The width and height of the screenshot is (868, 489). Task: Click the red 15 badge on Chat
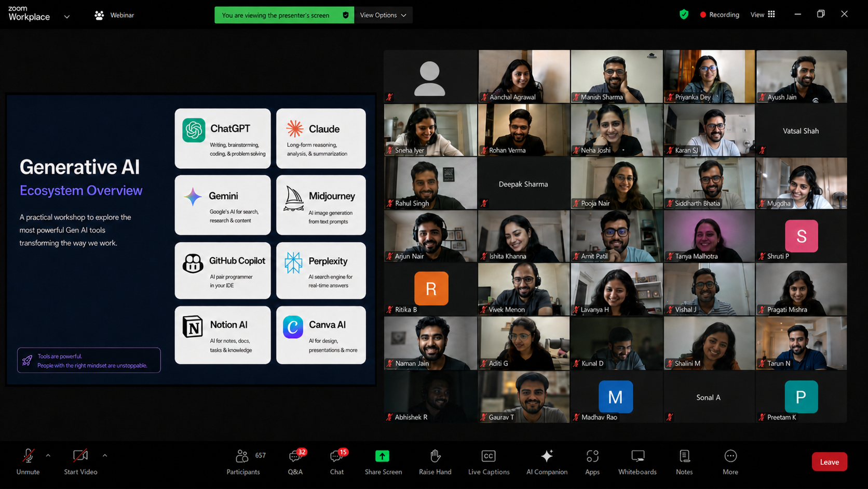343,452
